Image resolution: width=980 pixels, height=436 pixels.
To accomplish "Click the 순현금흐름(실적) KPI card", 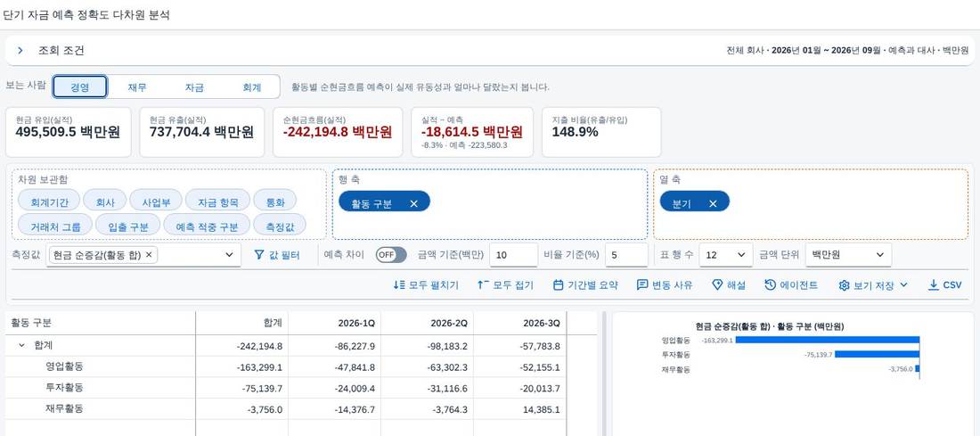I will (x=339, y=132).
